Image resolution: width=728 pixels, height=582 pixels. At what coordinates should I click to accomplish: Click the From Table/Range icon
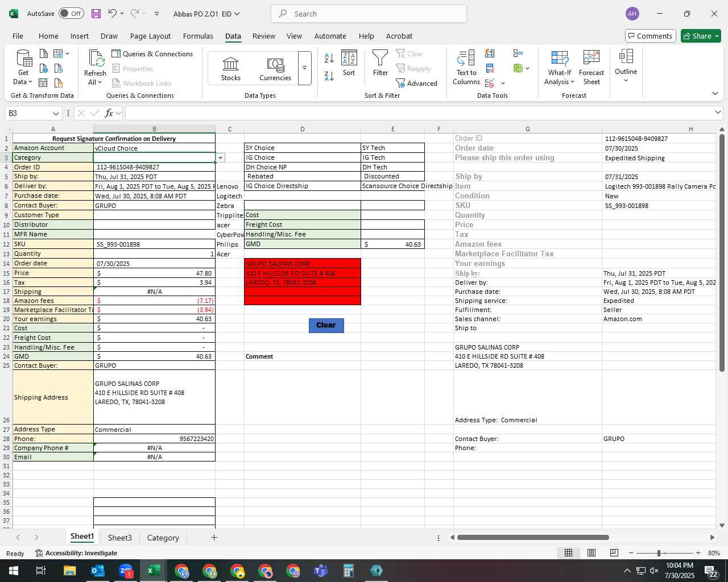click(x=44, y=83)
